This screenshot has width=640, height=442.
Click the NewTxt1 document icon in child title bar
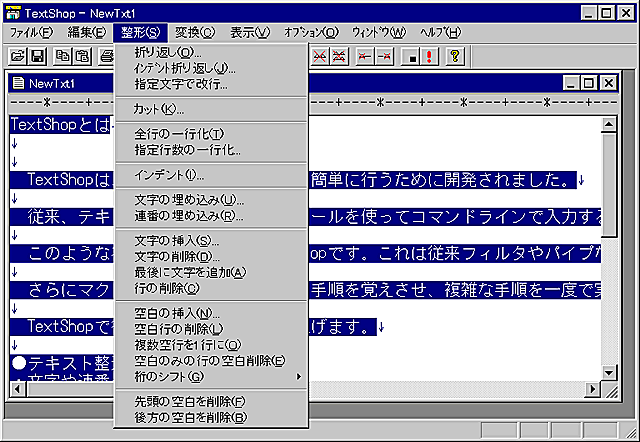[18, 83]
